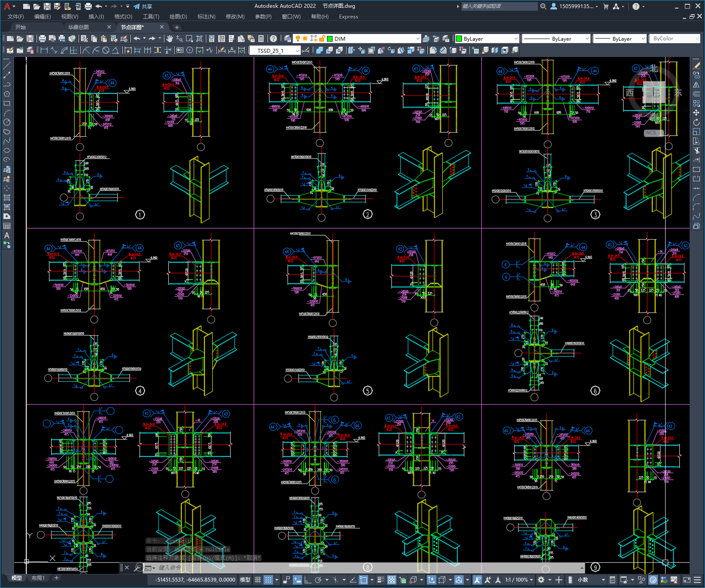The height and width of the screenshot is (588, 705).
Task: Toggle transparency display in status bar
Action: tap(392, 580)
